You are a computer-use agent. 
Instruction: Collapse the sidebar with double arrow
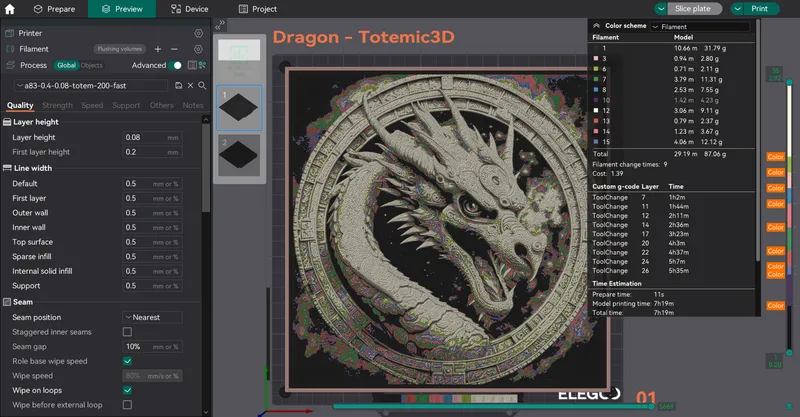click(x=220, y=25)
